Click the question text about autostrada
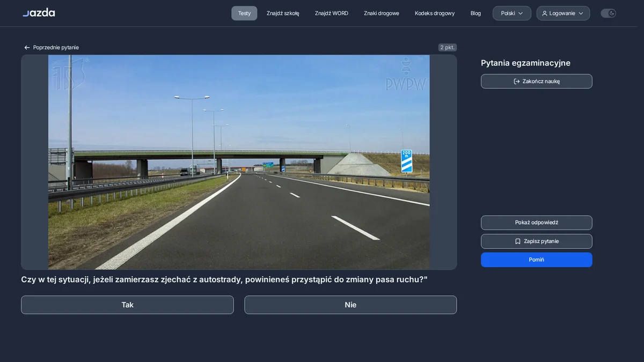644x362 pixels. (x=224, y=279)
